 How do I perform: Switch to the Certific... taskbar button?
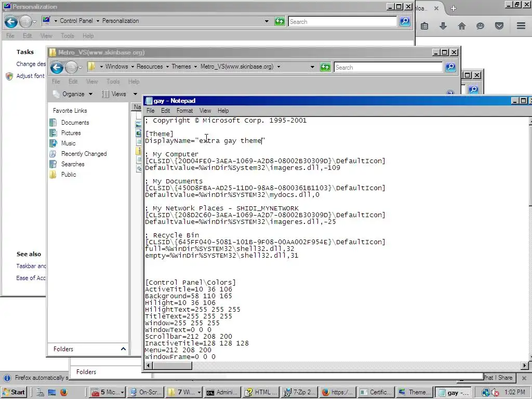point(376,392)
